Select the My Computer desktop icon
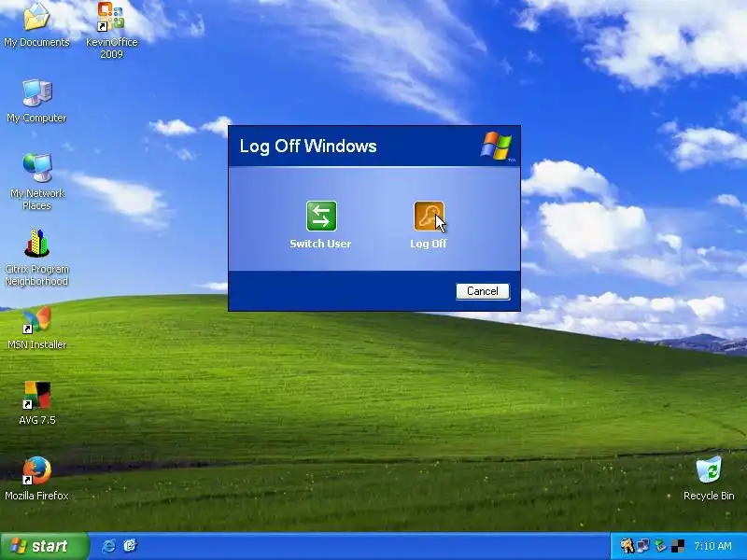This screenshot has height=560, width=747. [x=36, y=92]
